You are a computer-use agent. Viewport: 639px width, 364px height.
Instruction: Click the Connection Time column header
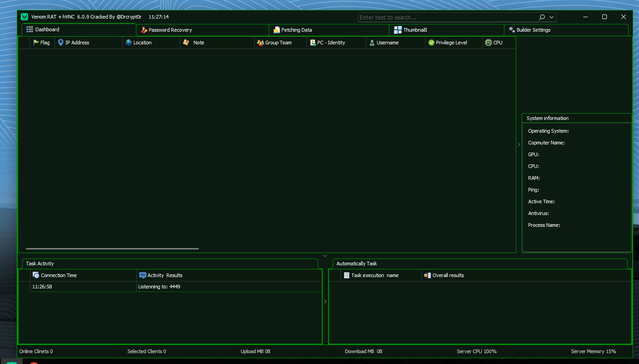pyautogui.click(x=59, y=275)
